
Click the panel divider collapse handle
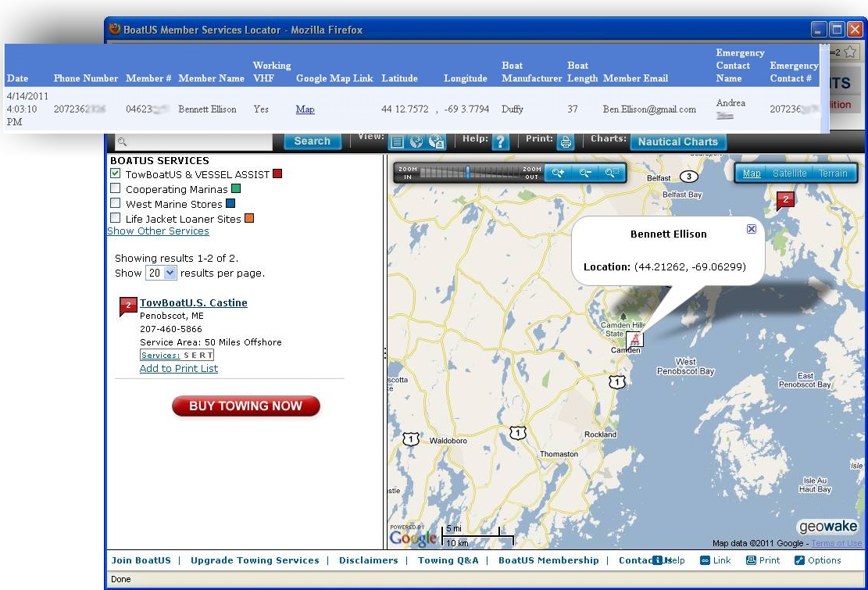click(x=384, y=352)
